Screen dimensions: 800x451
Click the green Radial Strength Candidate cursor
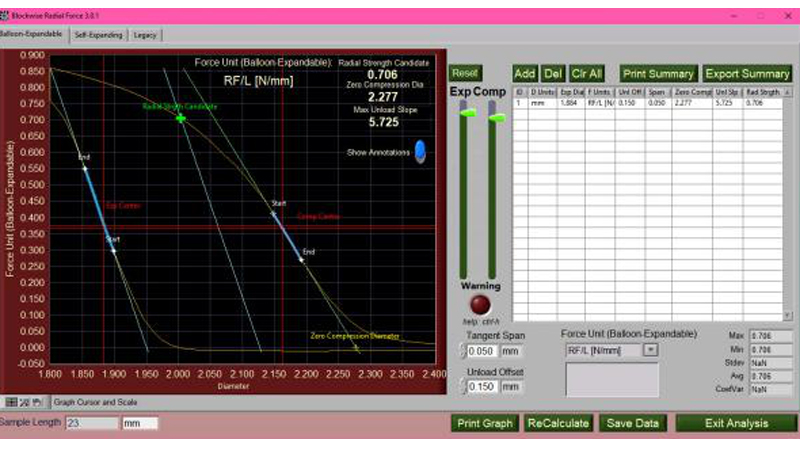(x=181, y=118)
